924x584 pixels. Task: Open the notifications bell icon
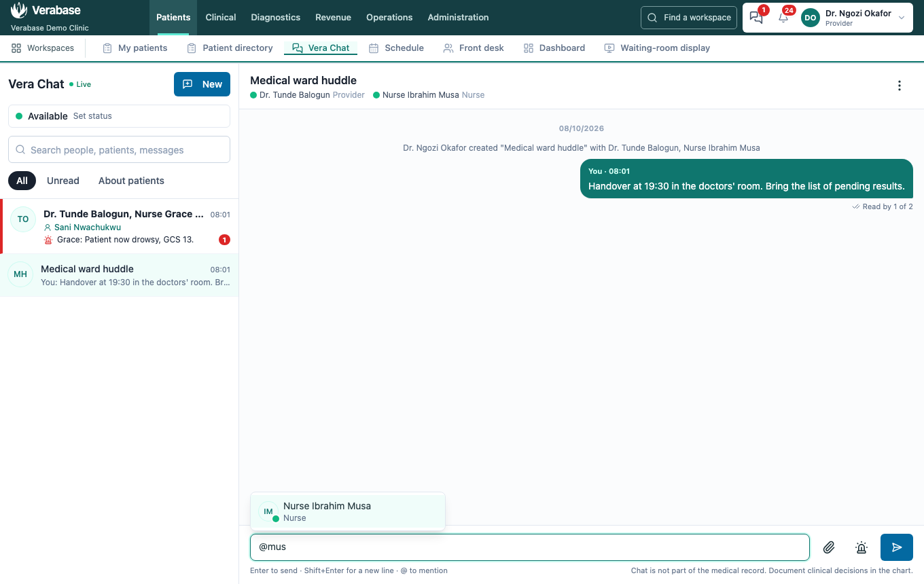tap(783, 18)
